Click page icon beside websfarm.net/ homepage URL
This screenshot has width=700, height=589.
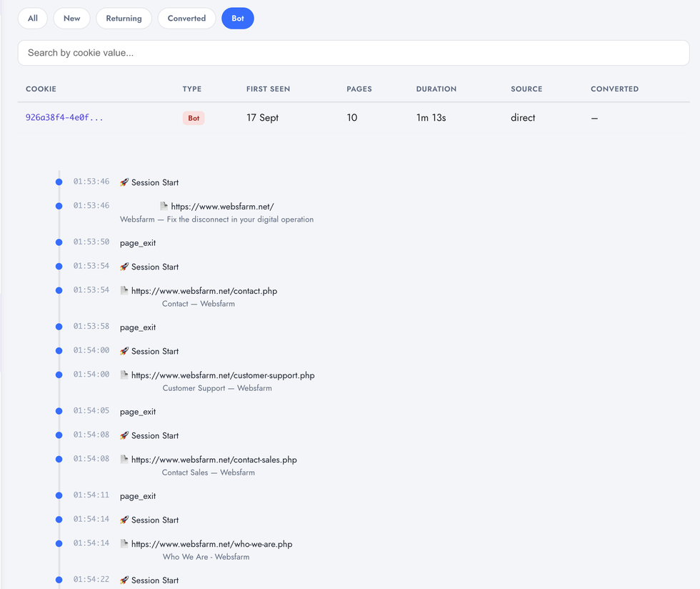click(164, 206)
